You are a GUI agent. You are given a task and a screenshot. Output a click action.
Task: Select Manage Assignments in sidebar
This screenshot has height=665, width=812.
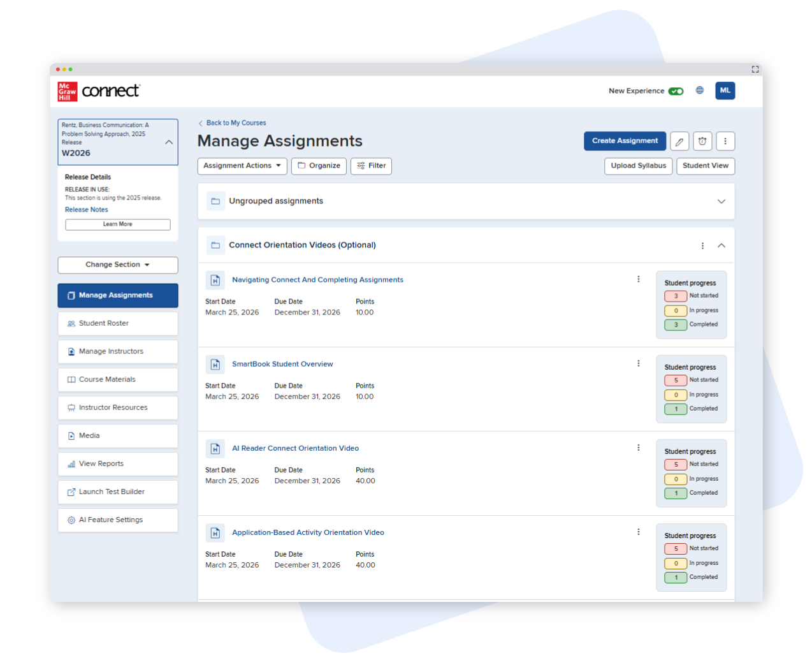pos(118,295)
